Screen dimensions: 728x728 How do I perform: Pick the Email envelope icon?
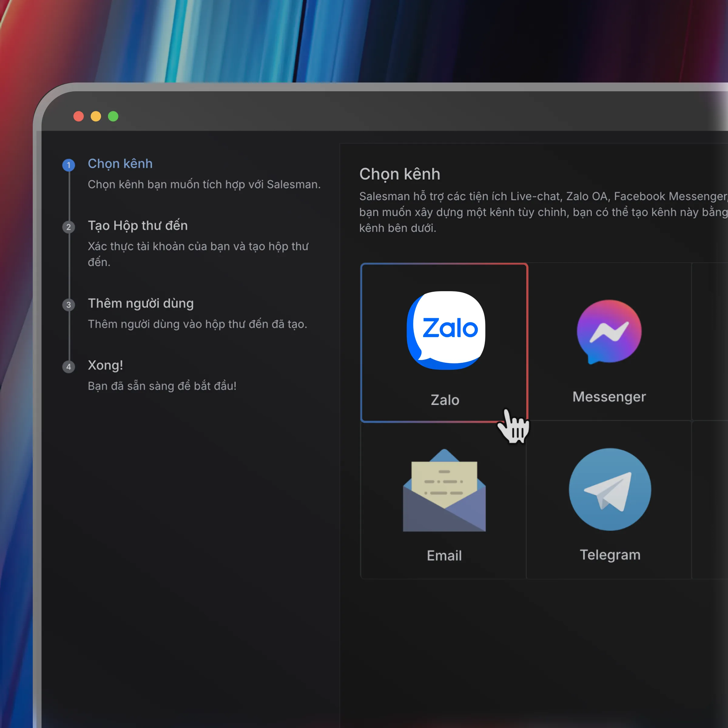tap(444, 490)
